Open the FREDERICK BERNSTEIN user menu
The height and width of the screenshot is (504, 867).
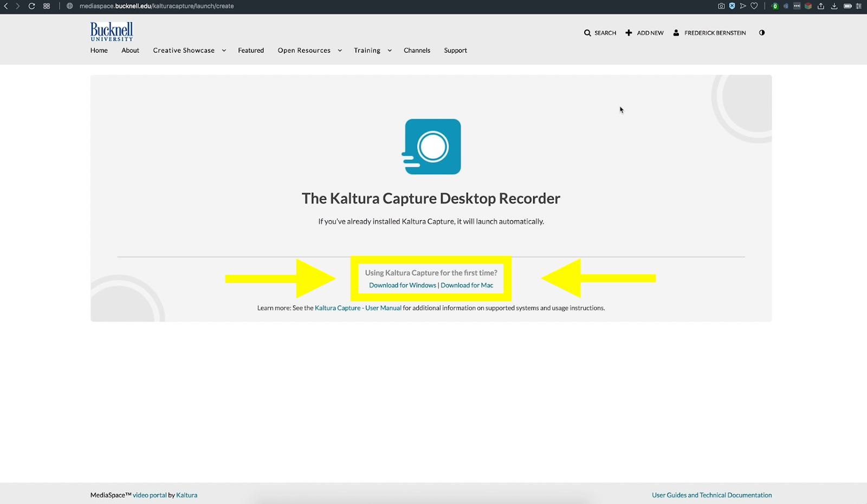[715, 33]
